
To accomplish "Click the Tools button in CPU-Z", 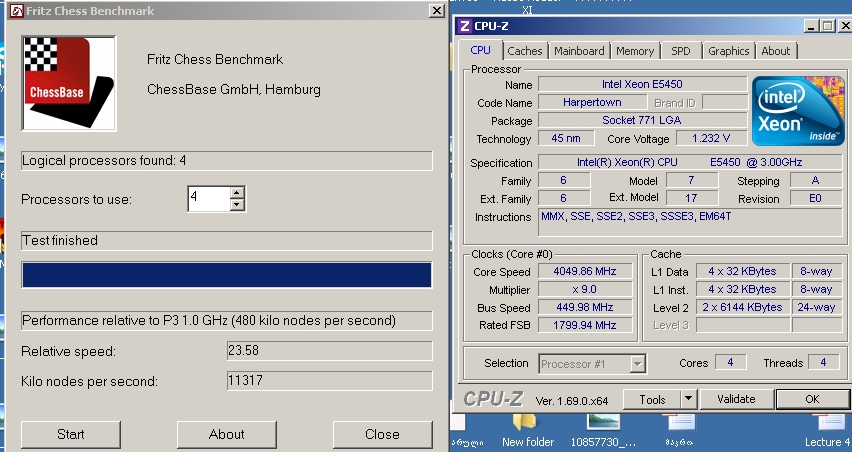I will 652,400.
